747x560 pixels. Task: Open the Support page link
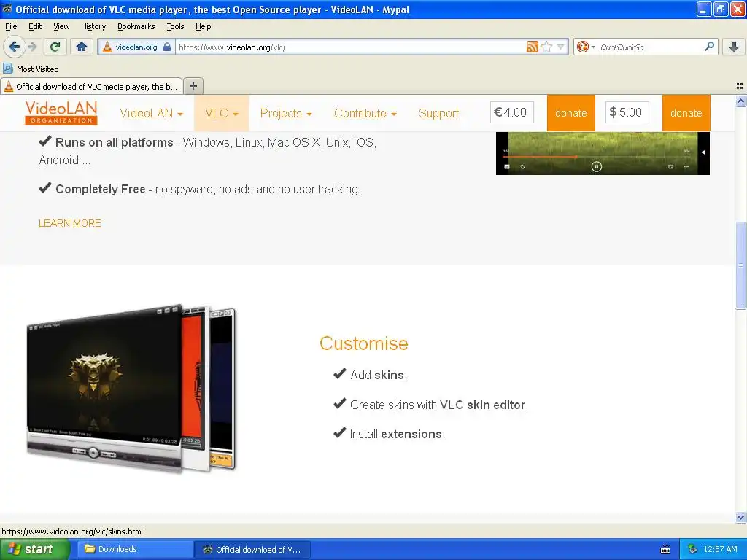pos(438,113)
